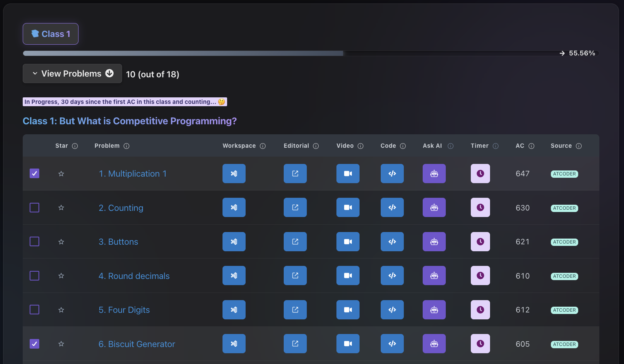The width and height of the screenshot is (624, 364).
Task: Click info icon next to Workspace header
Action: tap(263, 146)
